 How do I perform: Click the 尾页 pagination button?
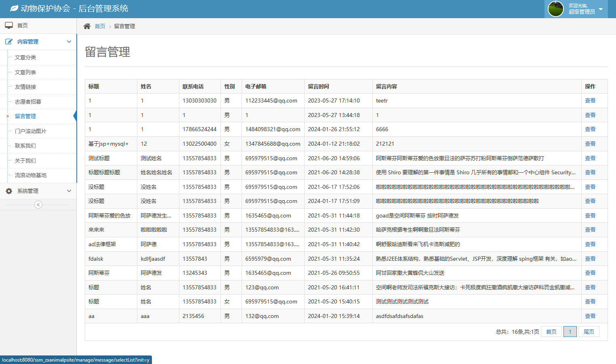pos(589,331)
